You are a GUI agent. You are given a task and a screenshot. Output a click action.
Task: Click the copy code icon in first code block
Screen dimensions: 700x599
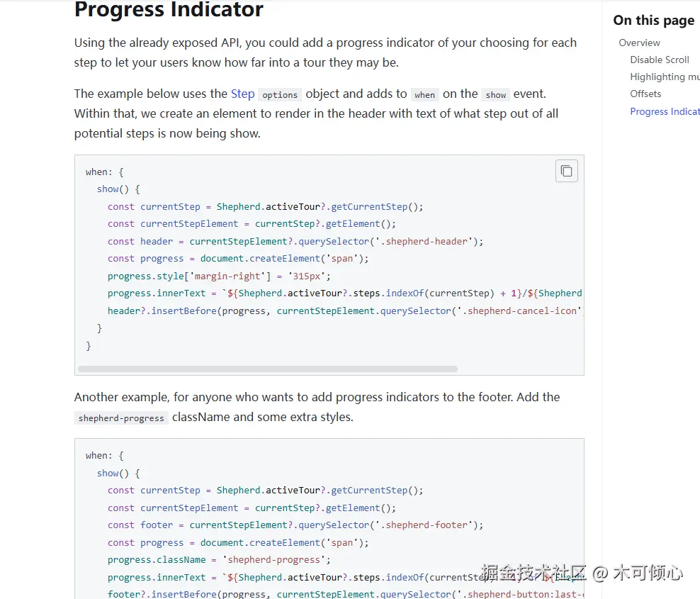point(566,171)
